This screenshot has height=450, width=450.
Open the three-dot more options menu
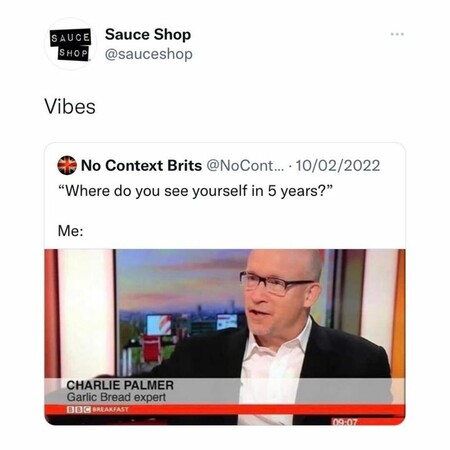coord(397,34)
